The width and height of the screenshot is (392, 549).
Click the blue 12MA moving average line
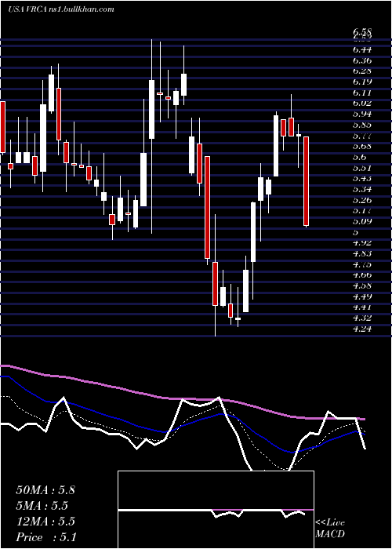182,425
